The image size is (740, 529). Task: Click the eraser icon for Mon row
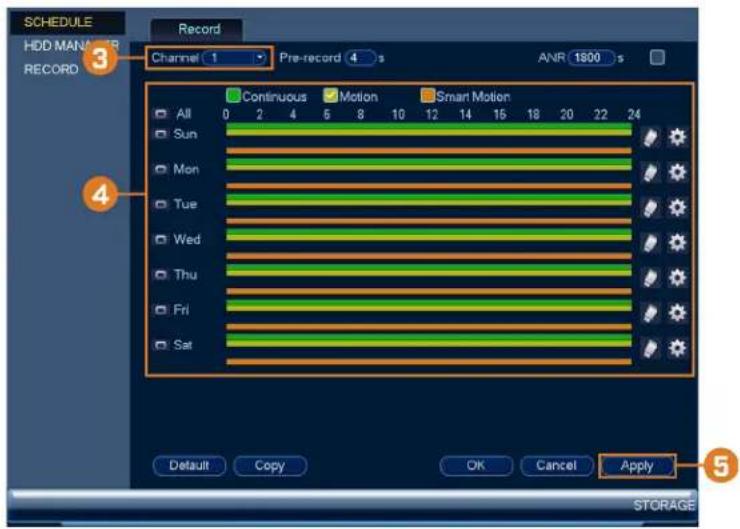(x=650, y=173)
